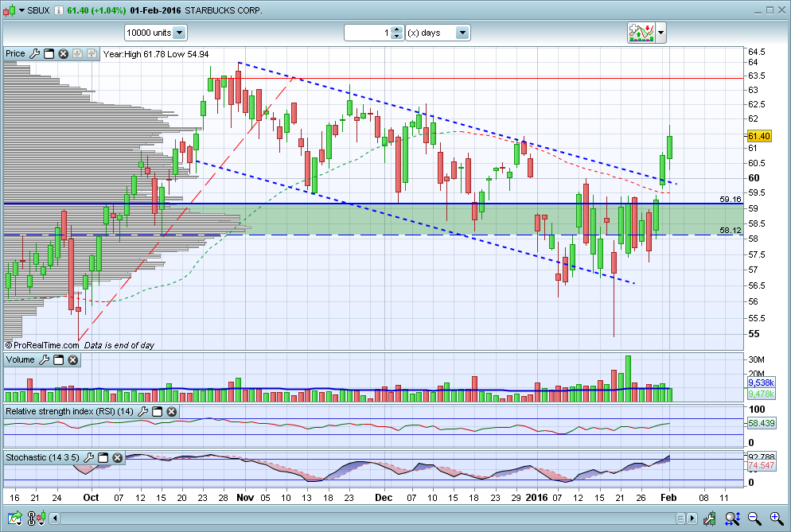Open Volume panel wrench settings
The width and height of the screenshot is (791, 532).
pyautogui.click(x=45, y=359)
